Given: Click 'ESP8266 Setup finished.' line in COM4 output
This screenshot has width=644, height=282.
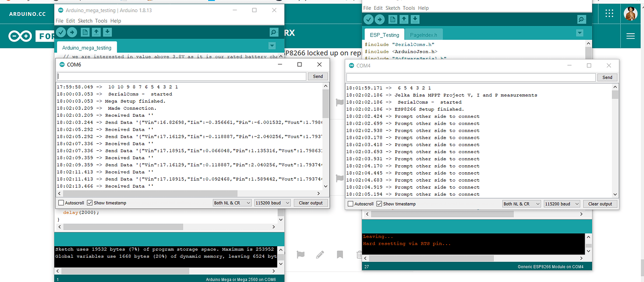Looking at the screenshot, I should pyautogui.click(x=429, y=109).
